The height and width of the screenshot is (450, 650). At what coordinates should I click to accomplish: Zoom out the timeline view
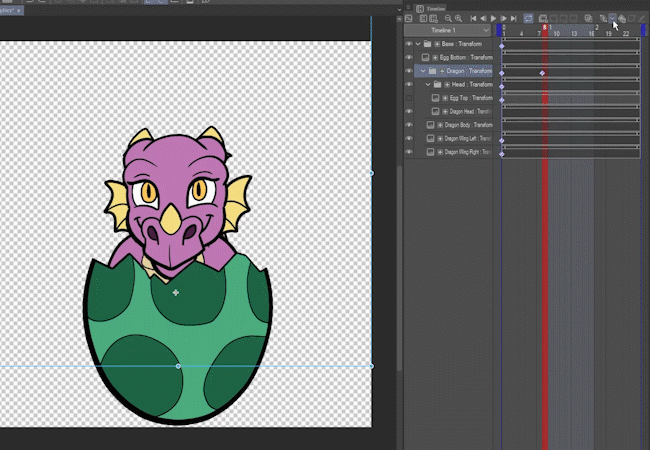(x=446, y=18)
